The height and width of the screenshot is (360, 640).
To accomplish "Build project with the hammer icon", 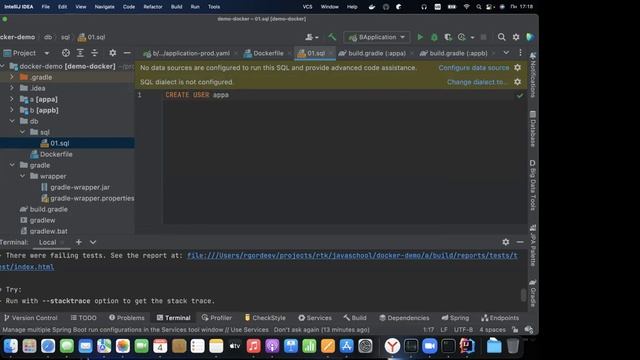I will point(332,37).
